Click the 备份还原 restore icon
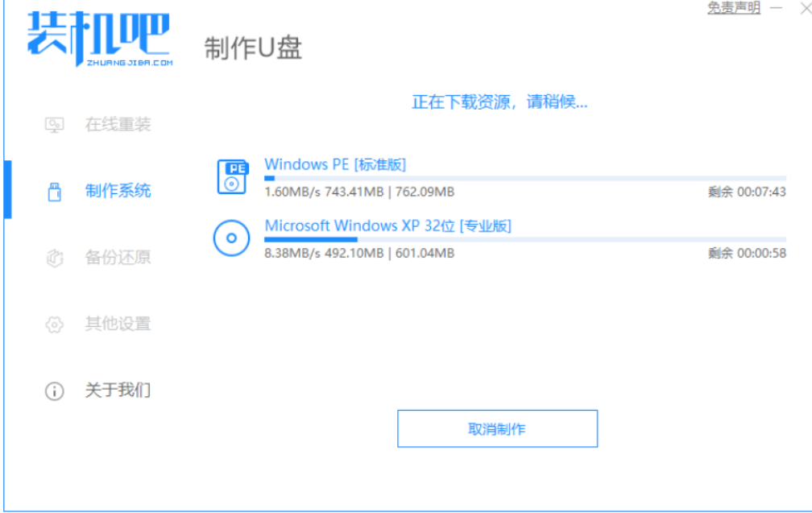Screen dimensions: 812x513 tap(55, 258)
